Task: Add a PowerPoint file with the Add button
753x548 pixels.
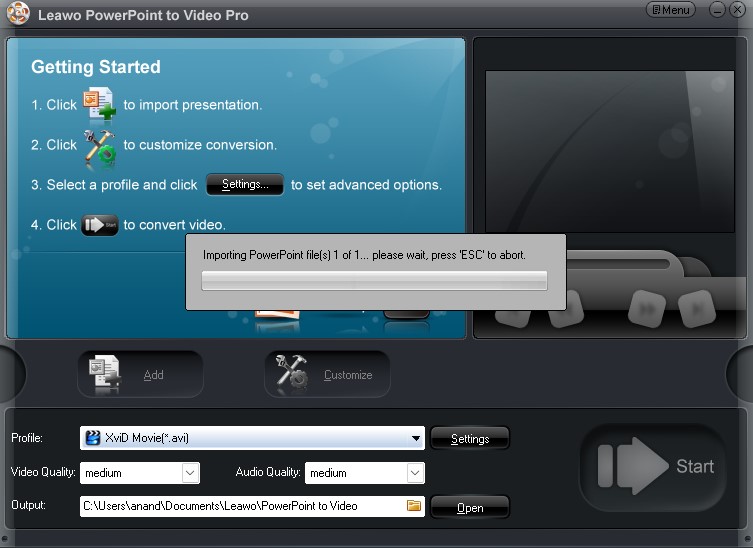Action: point(140,375)
